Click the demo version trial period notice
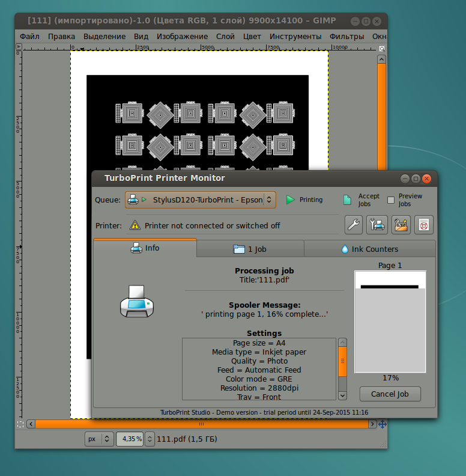This screenshot has height=476, width=466. 264,412
